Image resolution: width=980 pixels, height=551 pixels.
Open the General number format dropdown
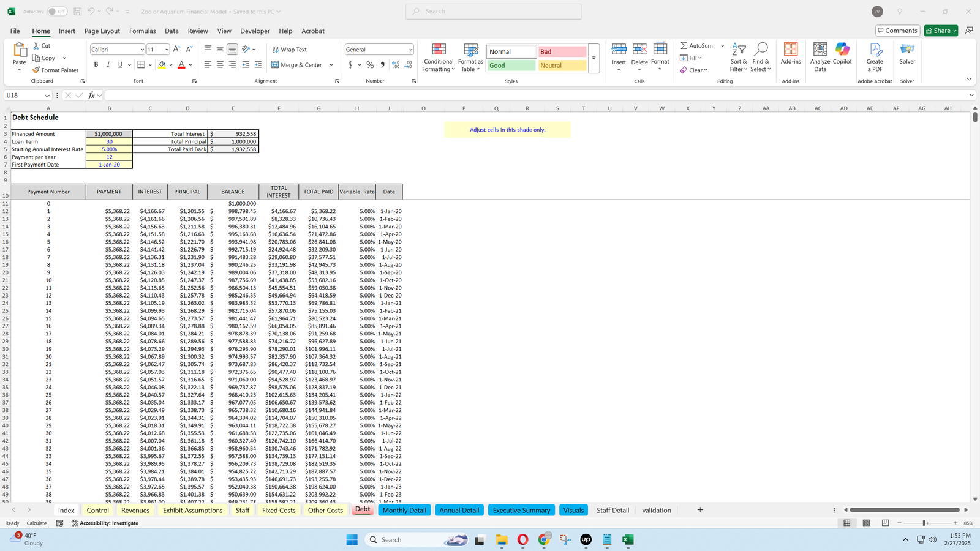click(410, 50)
